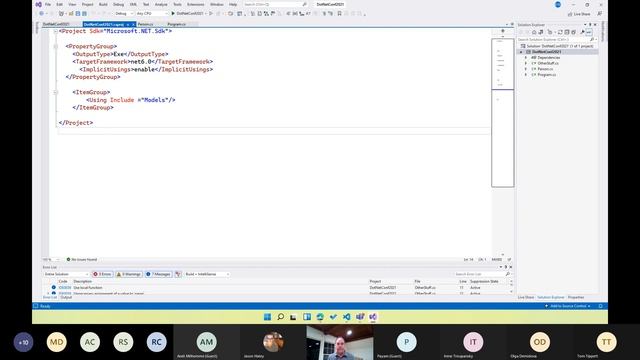Click the Project column header
This screenshot has width=640, height=360.
(375, 282)
